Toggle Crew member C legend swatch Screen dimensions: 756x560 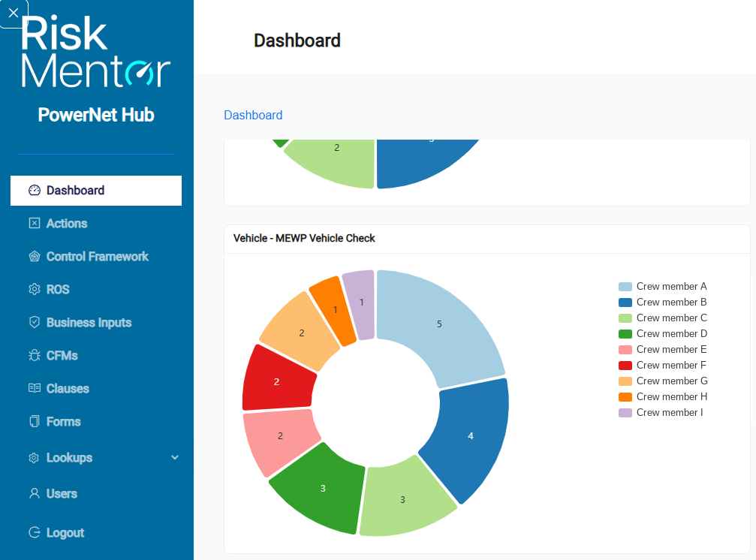(x=625, y=318)
